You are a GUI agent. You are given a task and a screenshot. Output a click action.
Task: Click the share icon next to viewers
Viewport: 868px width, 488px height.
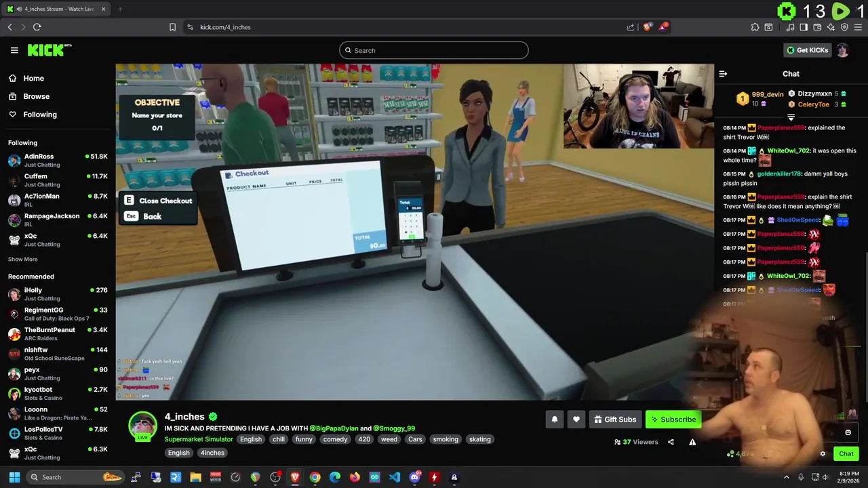pos(671,442)
